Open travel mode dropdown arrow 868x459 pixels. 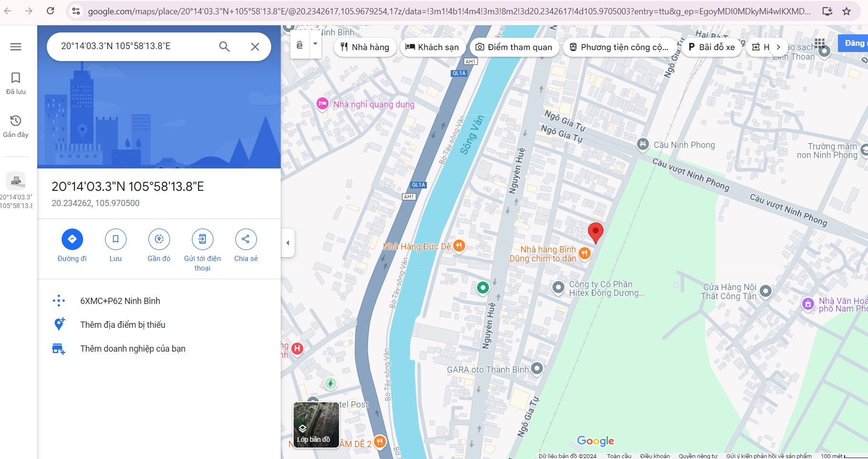pos(315,44)
